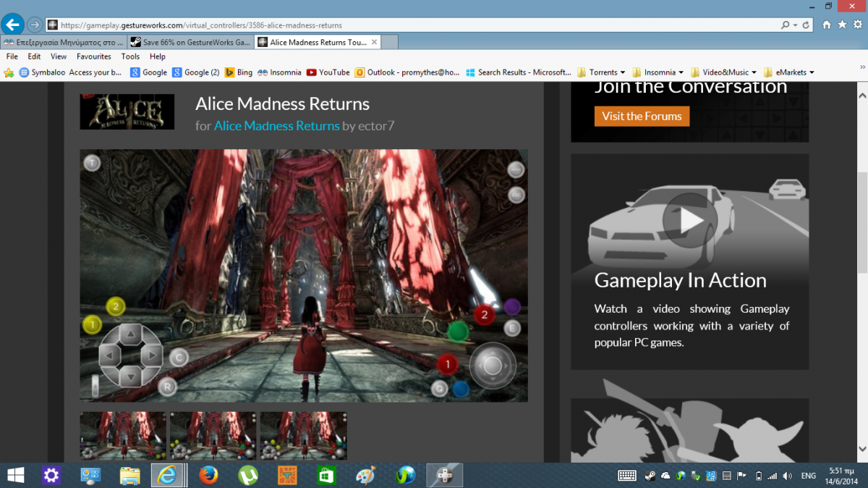Screen dimensions: 868x488
Task: Refresh the page with the reload icon
Action: pyautogui.click(x=806, y=25)
